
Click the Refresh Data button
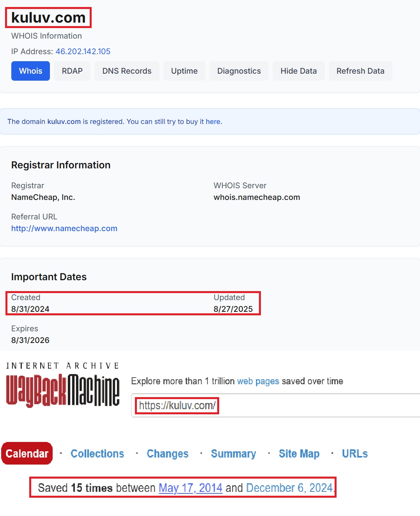(360, 71)
